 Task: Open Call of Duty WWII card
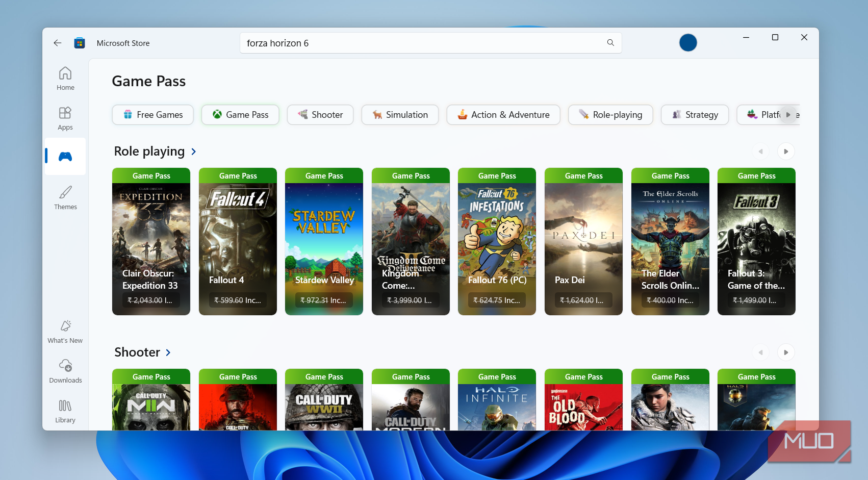(324, 399)
